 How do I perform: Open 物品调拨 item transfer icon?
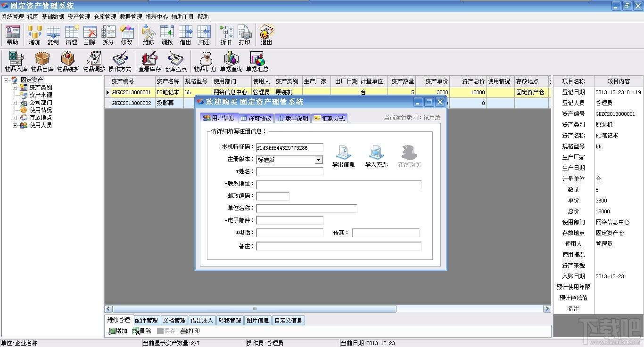94,62
